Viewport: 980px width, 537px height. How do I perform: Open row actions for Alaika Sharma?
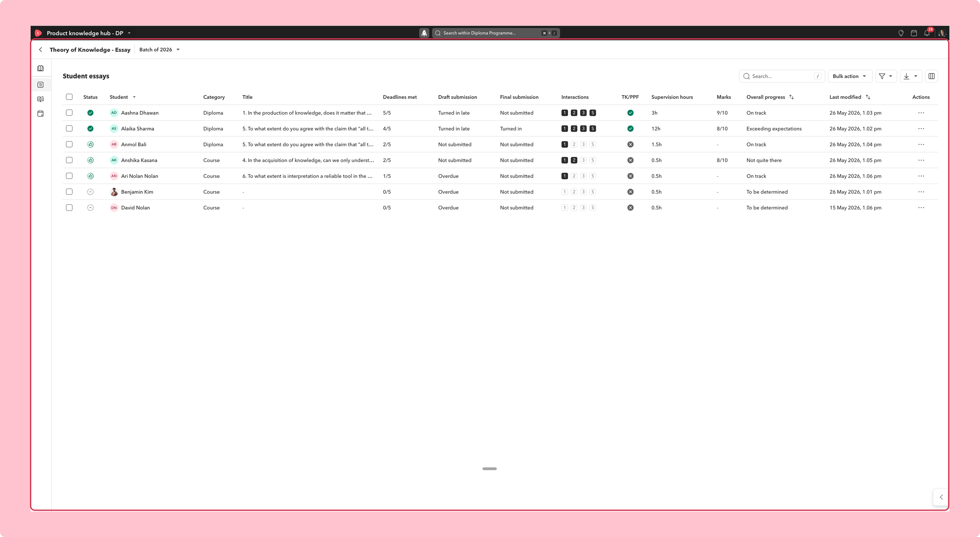(921, 129)
